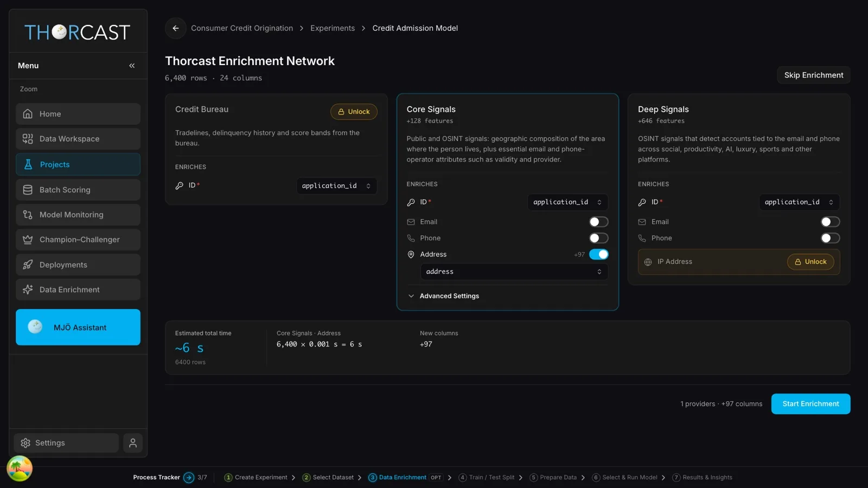Go to Experiments breadcrumb
This screenshot has width=868, height=488.
click(x=333, y=28)
